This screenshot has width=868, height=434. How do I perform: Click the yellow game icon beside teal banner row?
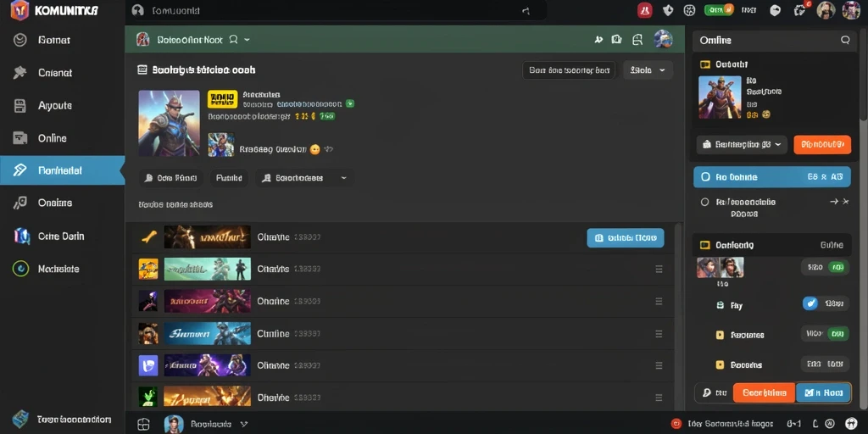pyautogui.click(x=148, y=269)
